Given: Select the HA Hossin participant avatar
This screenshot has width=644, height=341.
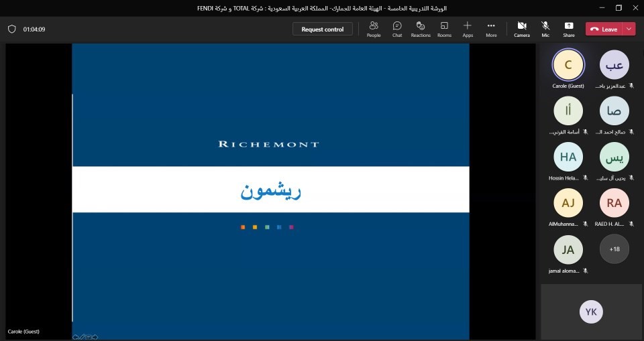Looking at the screenshot, I should pos(568,157).
